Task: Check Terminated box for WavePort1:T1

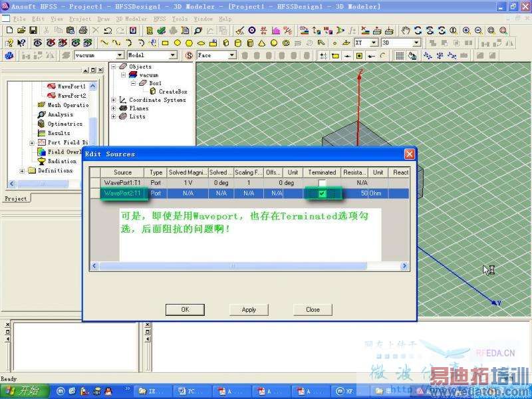Action: coord(322,184)
